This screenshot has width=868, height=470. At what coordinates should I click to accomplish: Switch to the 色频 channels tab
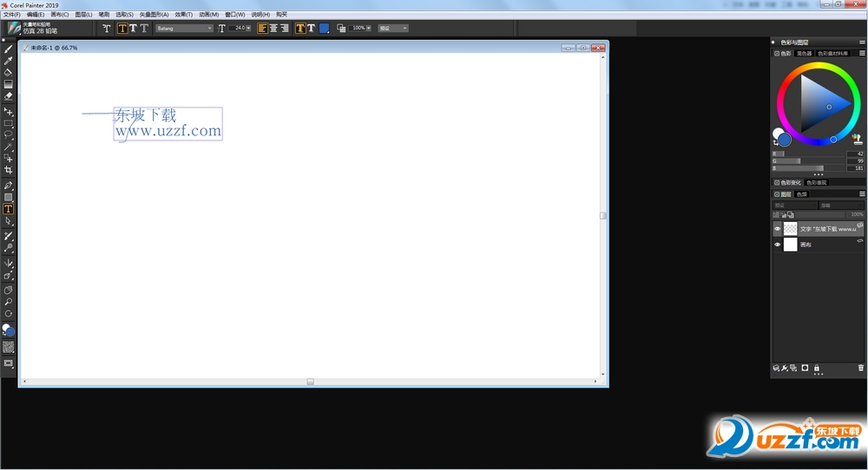801,194
